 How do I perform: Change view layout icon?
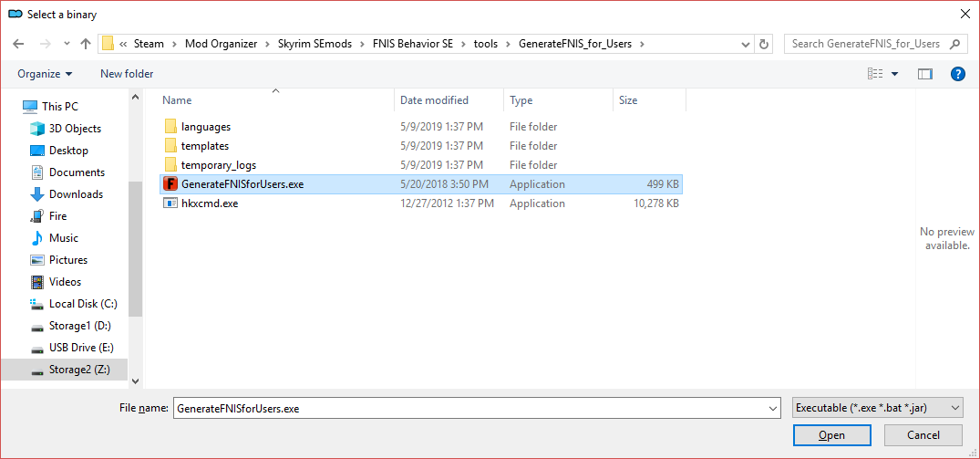[875, 74]
